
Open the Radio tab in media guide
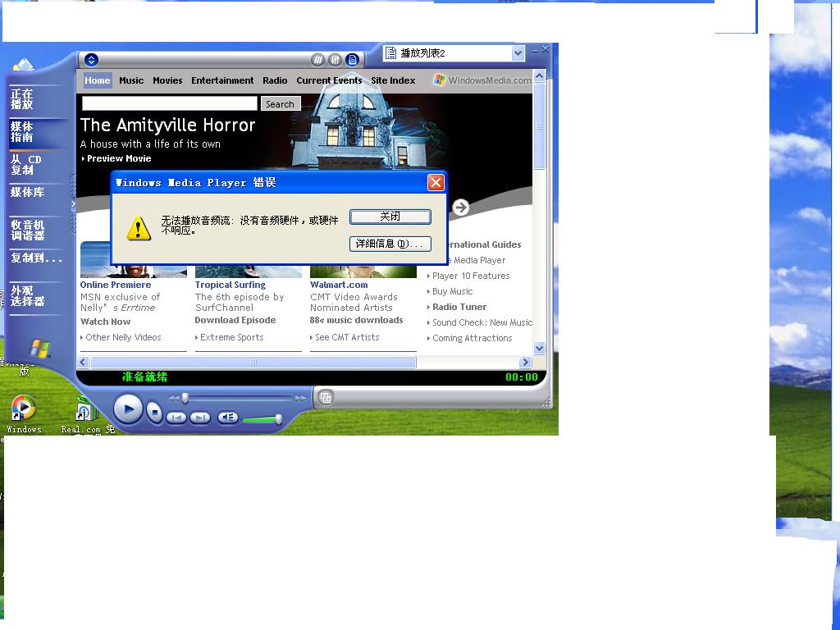(x=275, y=80)
